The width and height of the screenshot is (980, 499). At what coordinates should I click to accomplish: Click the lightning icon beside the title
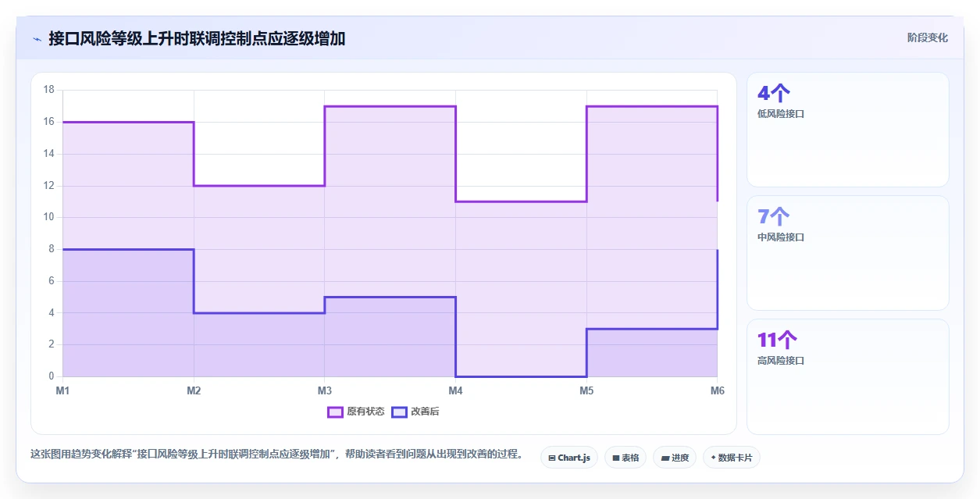[x=37, y=39]
